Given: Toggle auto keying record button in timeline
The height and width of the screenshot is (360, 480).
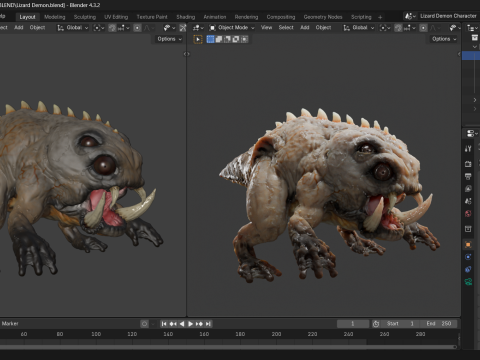Looking at the screenshot, I should (144, 324).
